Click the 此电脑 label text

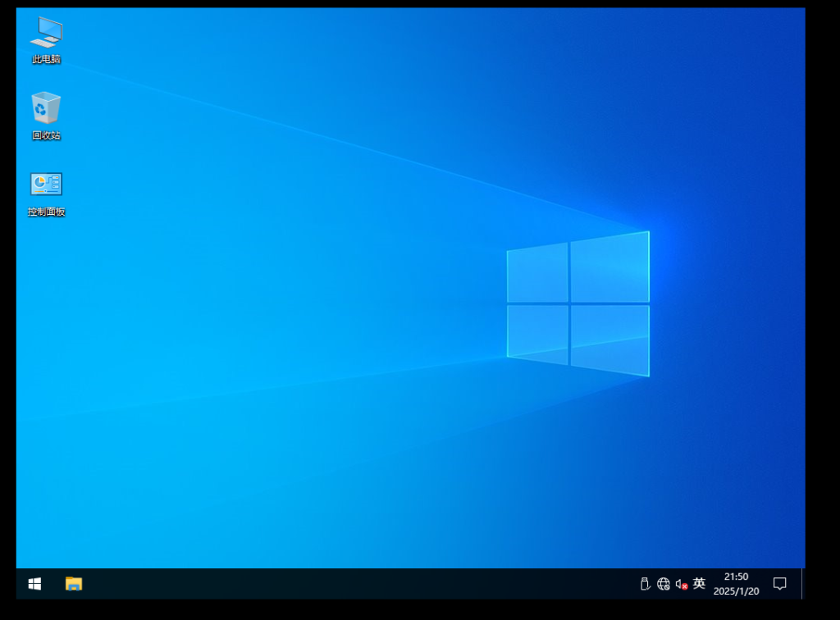tap(46, 59)
